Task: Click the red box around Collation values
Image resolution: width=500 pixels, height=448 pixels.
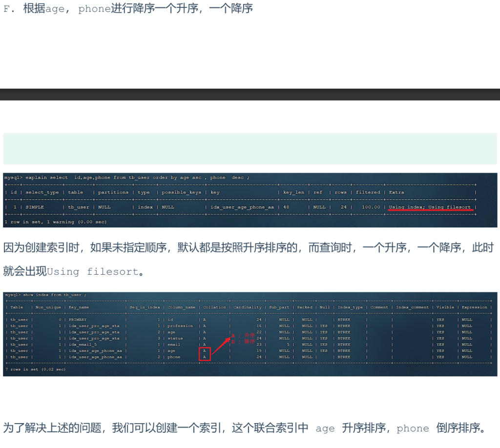Action: point(205,354)
